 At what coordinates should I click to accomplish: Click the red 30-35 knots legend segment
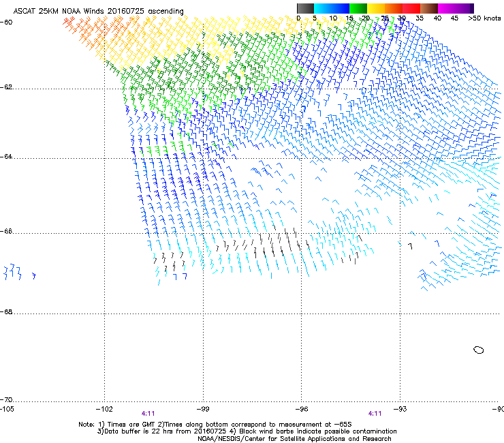[411, 8]
